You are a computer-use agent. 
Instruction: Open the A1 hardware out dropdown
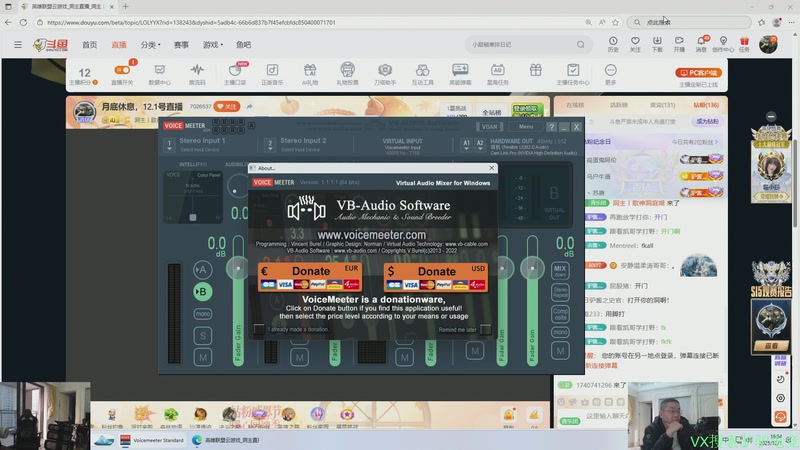[x=466, y=145]
